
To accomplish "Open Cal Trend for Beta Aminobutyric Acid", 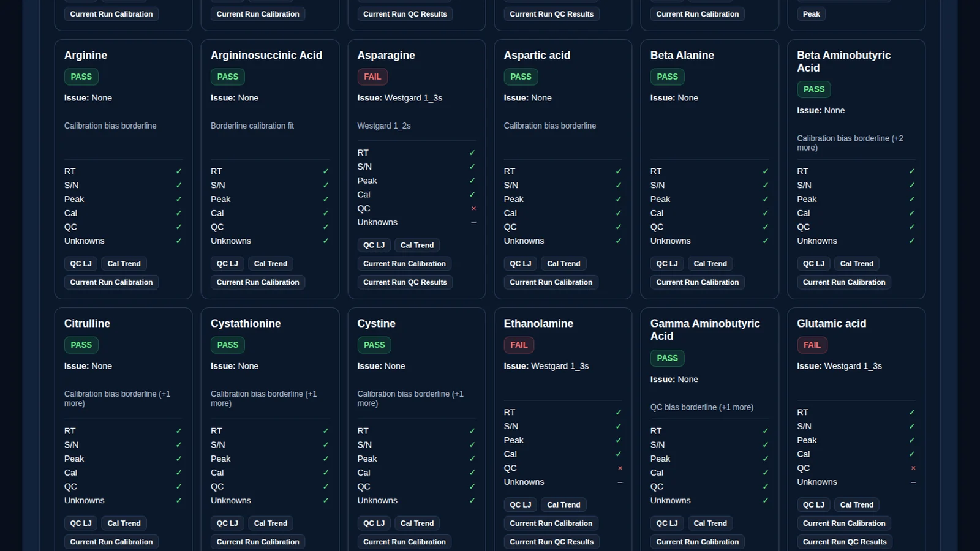I will pos(857,264).
